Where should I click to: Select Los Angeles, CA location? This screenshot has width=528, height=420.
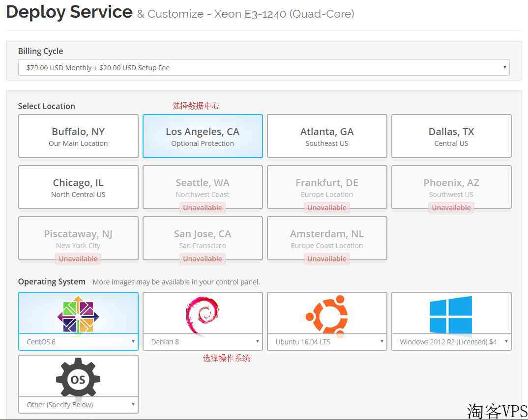203,136
